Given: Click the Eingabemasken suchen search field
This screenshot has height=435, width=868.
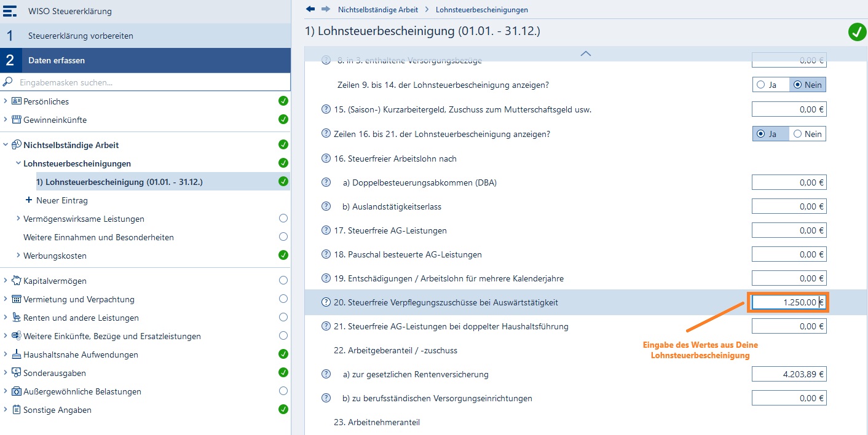Looking at the screenshot, I should (x=145, y=82).
